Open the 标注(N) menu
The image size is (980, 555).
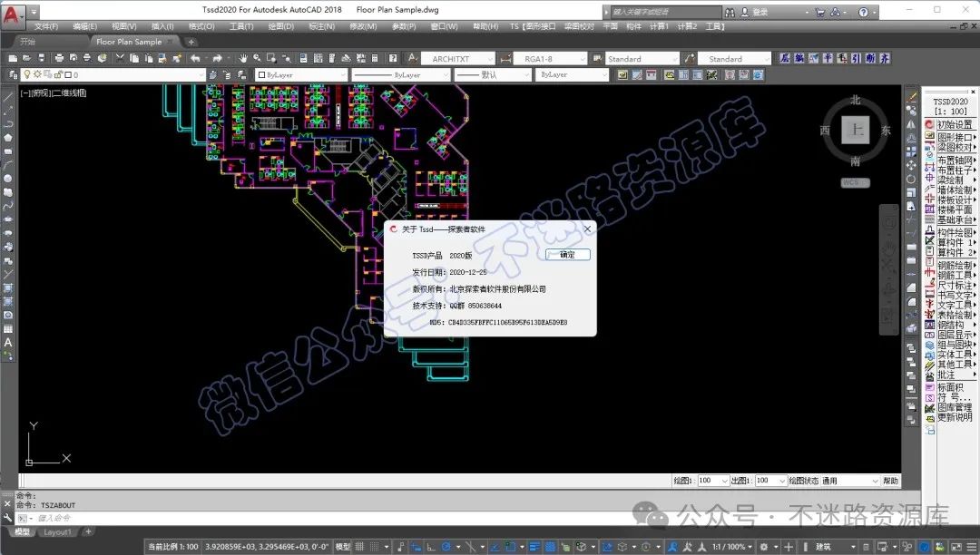(322, 26)
